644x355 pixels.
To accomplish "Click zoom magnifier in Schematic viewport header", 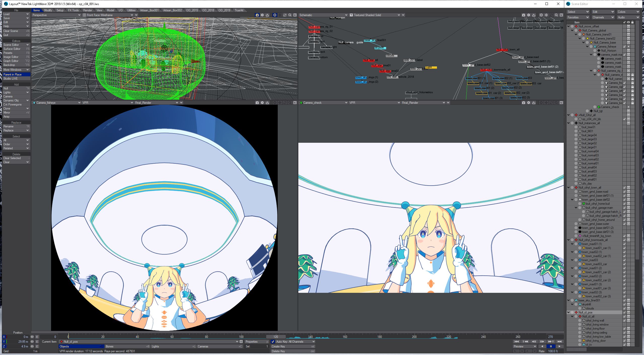I will (x=556, y=15).
